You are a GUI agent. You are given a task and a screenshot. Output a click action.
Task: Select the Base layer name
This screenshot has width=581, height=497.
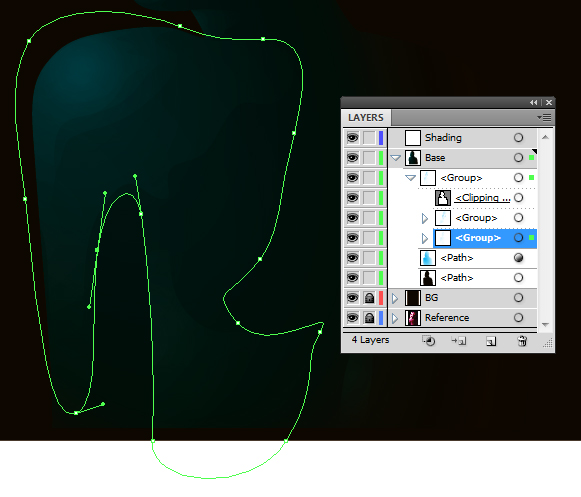[x=435, y=158]
